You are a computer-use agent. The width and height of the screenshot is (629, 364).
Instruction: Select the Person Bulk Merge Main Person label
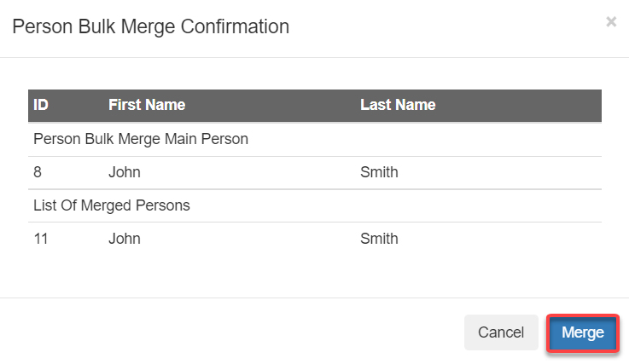(141, 139)
